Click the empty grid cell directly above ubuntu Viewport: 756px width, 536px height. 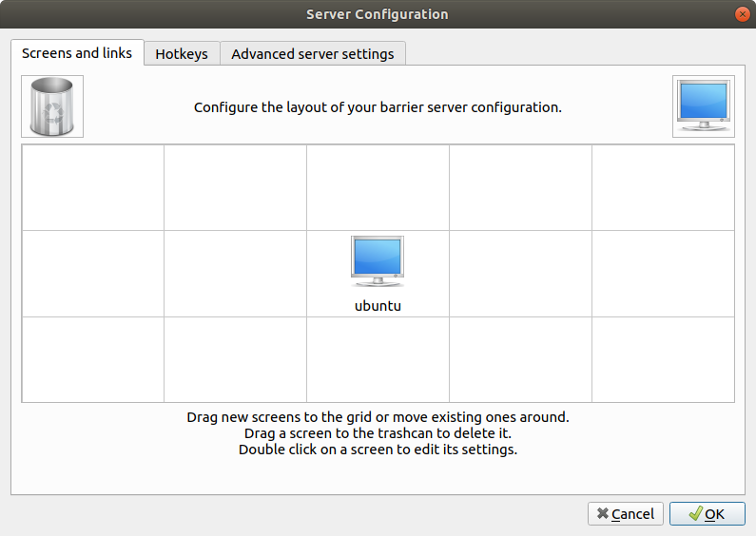click(x=378, y=187)
